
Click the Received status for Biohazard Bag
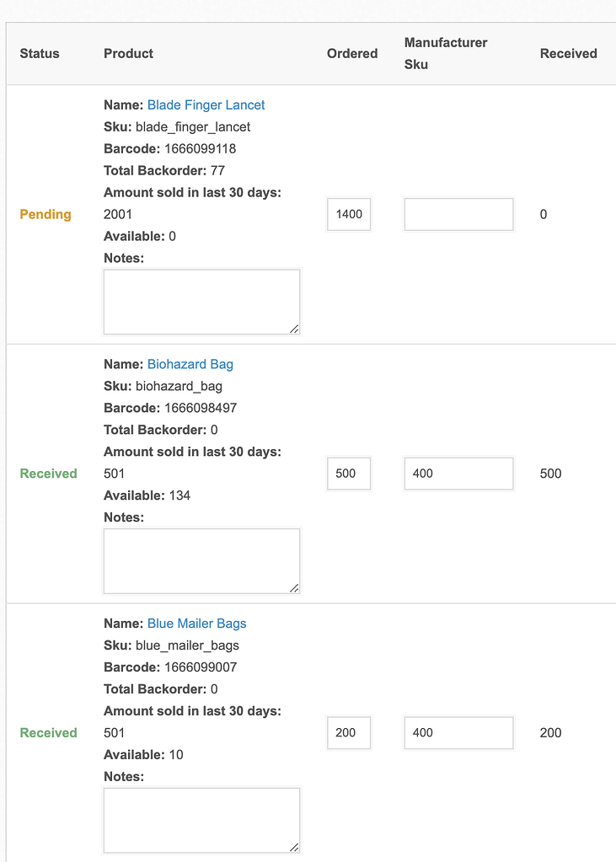[48, 474]
